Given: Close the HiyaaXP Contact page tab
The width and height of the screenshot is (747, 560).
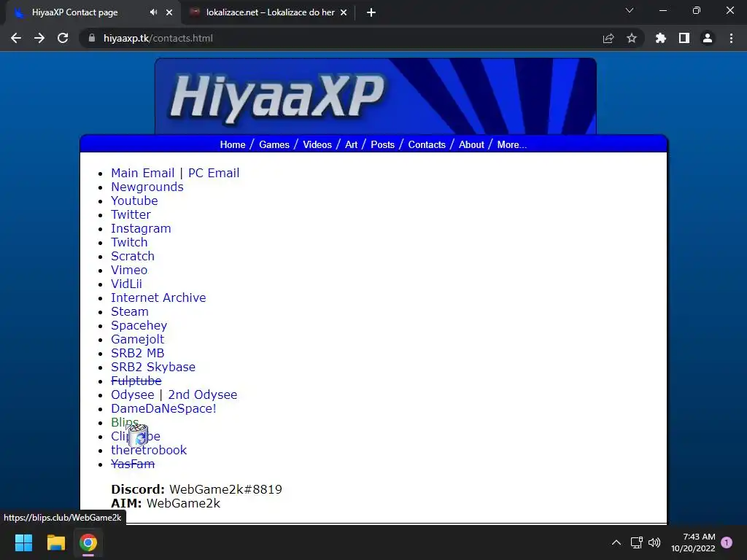Looking at the screenshot, I should coord(169,12).
